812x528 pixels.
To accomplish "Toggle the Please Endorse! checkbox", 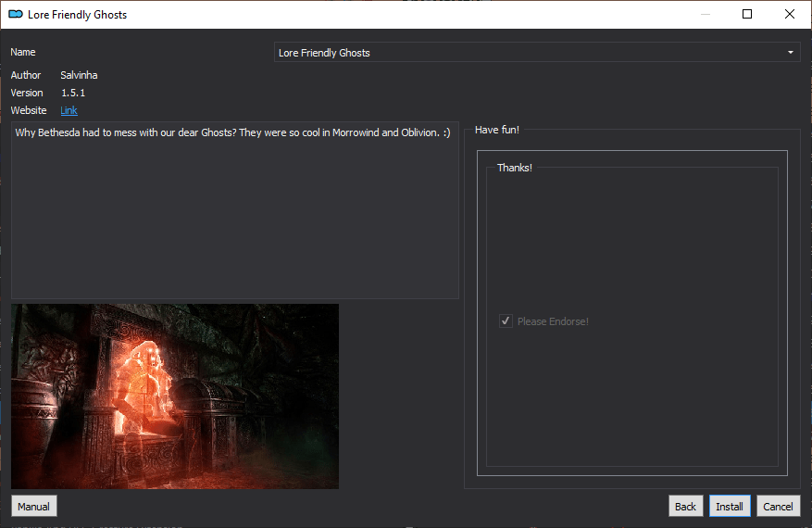I will pyautogui.click(x=506, y=321).
